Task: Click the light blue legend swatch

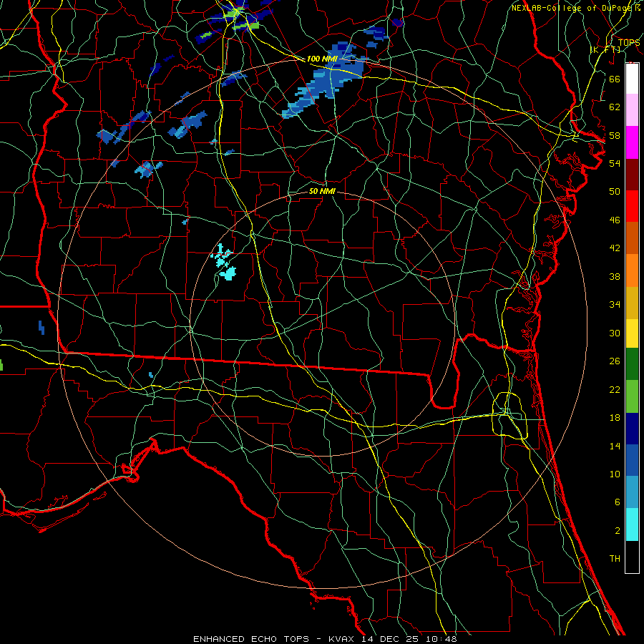Action: (632, 492)
